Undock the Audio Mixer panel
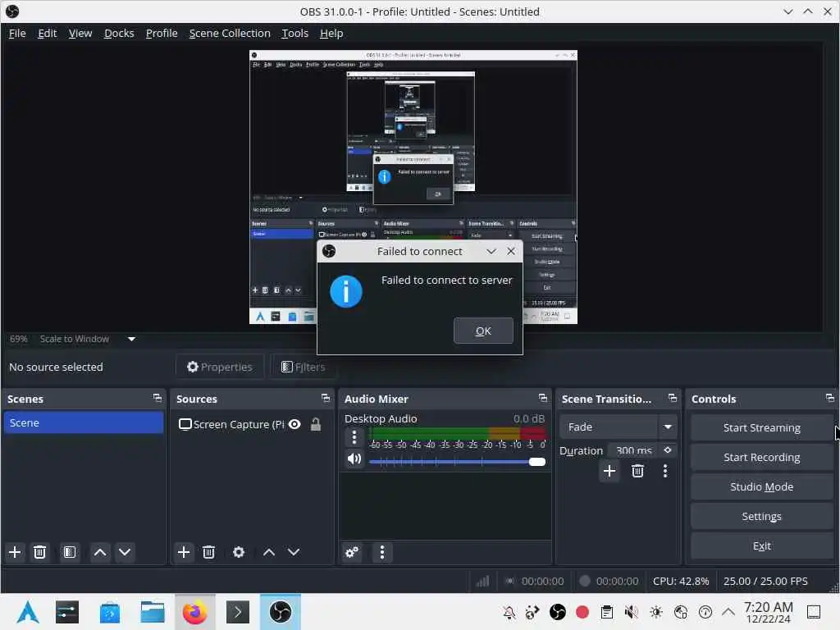The height and width of the screenshot is (630, 840). (x=543, y=398)
